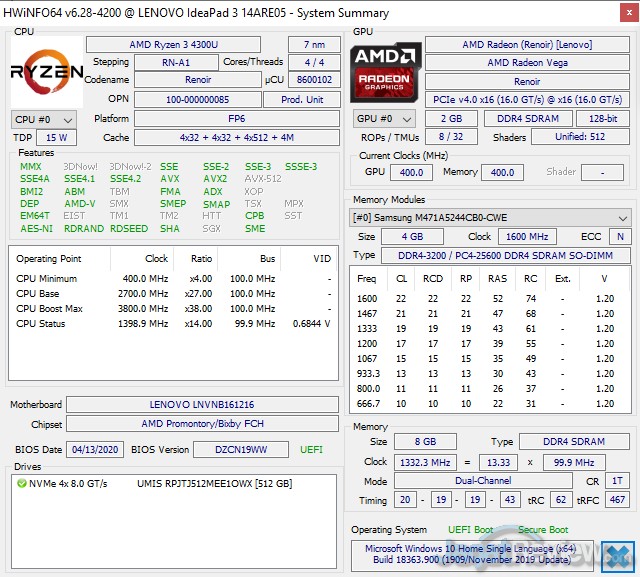The height and width of the screenshot is (577, 640).
Task: Click the motherboard LENOVO LNVNB161216 field
Action: 202,405
